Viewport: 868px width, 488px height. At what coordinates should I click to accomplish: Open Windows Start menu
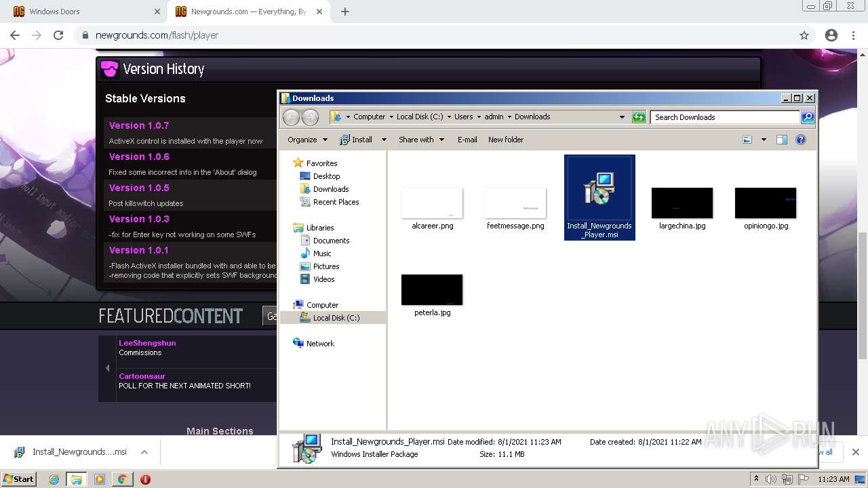[19, 479]
